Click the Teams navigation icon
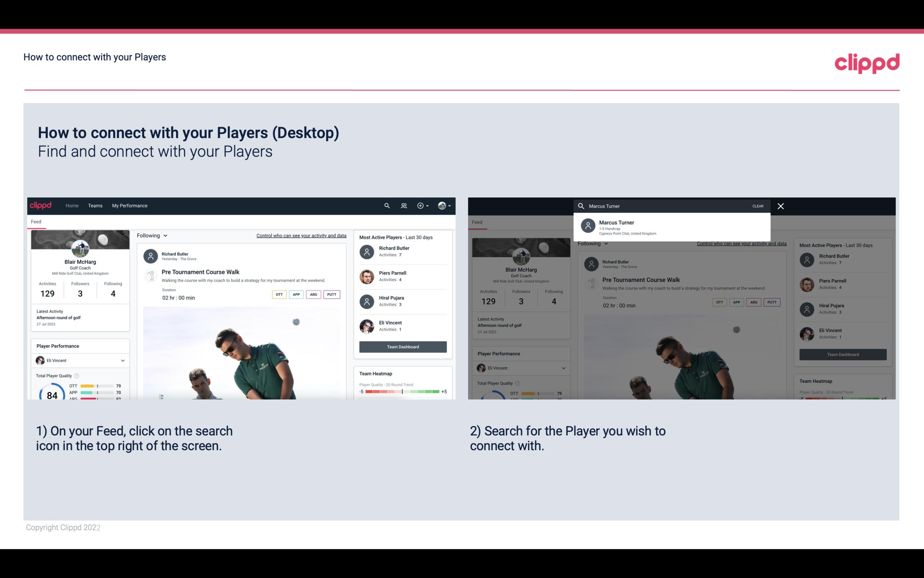Image resolution: width=924 pixels, height=578 pixels. (x=95, y=205)
